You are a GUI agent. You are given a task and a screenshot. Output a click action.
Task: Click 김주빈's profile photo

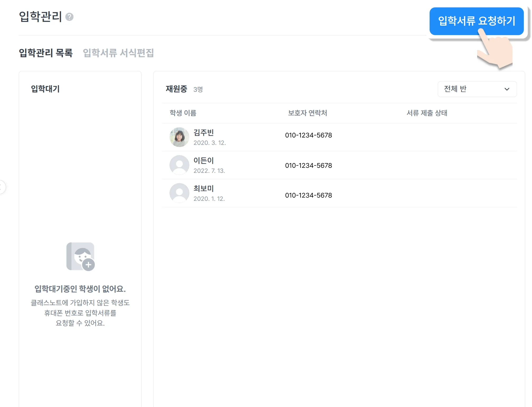179,137
